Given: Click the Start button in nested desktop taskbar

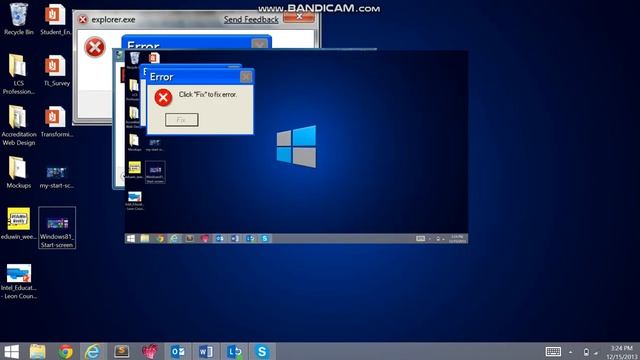Looking at the screenshot, I should 131,238.
